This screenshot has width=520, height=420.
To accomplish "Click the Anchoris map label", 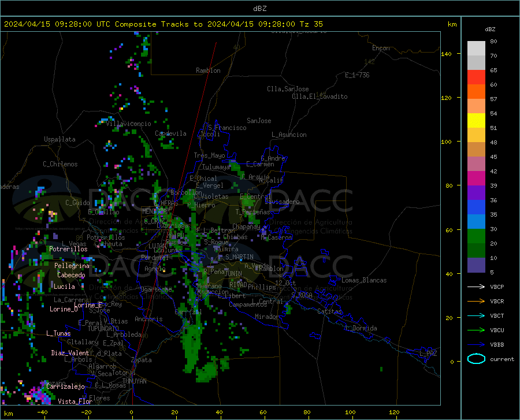I will coord(148,319).
